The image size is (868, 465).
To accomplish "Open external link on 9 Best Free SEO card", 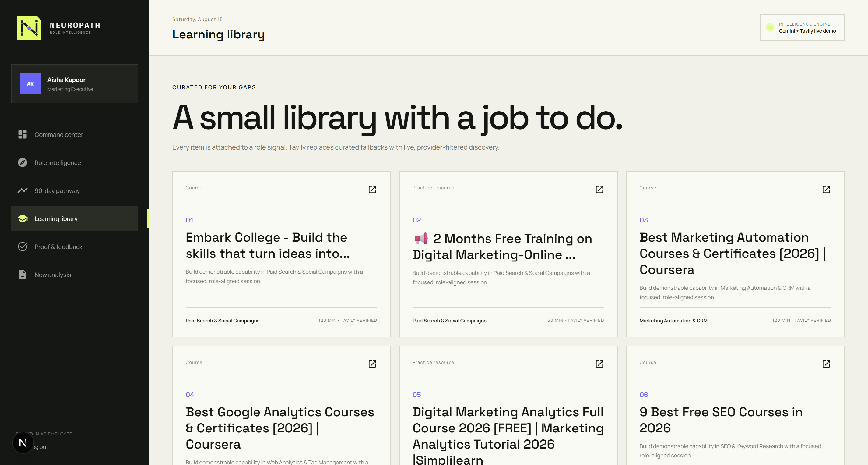I will tap(826, 364).
